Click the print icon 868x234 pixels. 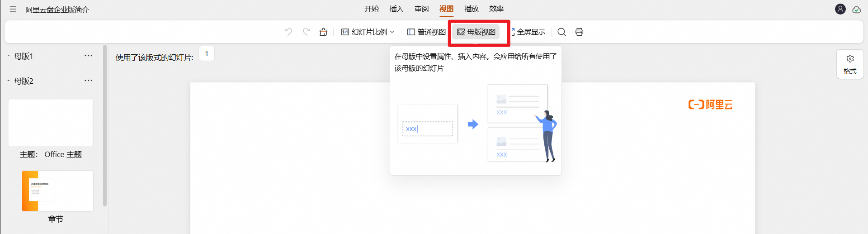(x=579, y=32)
